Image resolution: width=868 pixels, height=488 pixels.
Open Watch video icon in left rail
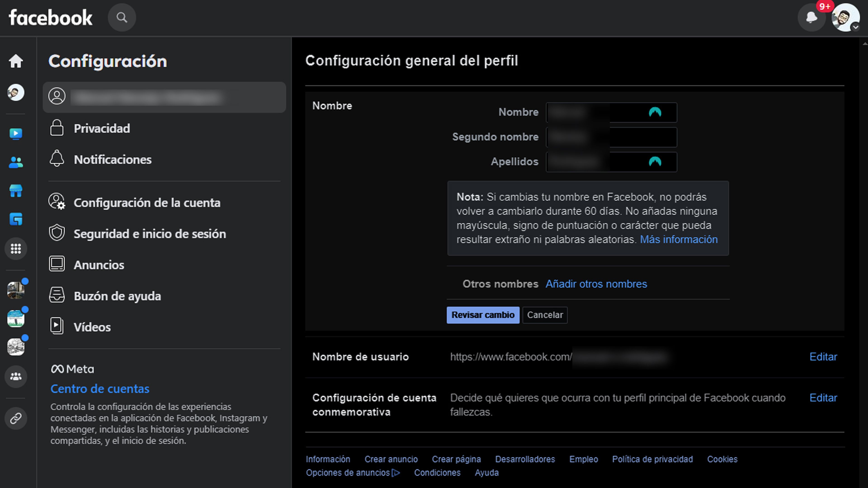point(16,134)
